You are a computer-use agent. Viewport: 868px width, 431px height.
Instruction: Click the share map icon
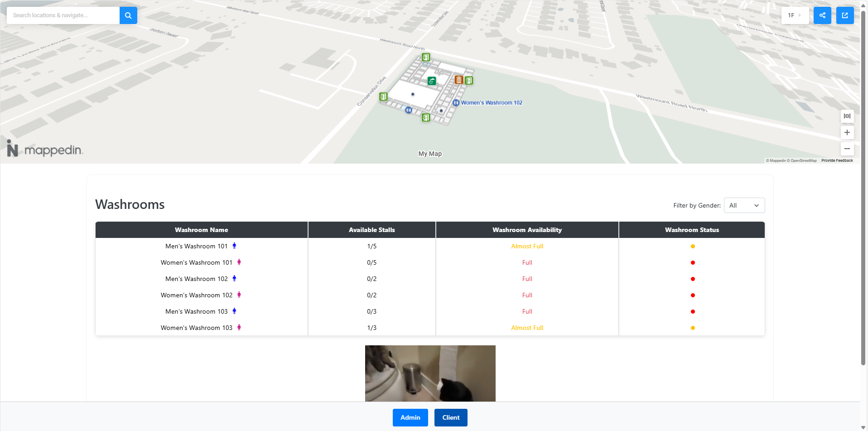[822, 15]
